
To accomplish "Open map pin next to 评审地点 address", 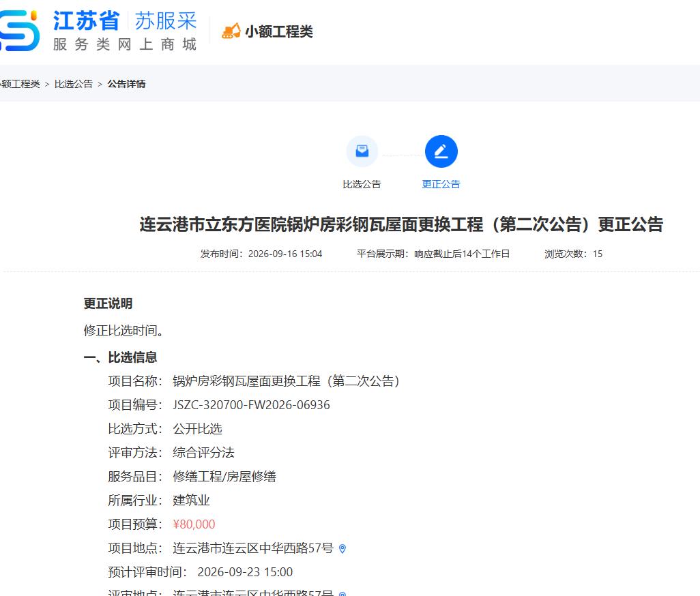I will click(342, 593).
